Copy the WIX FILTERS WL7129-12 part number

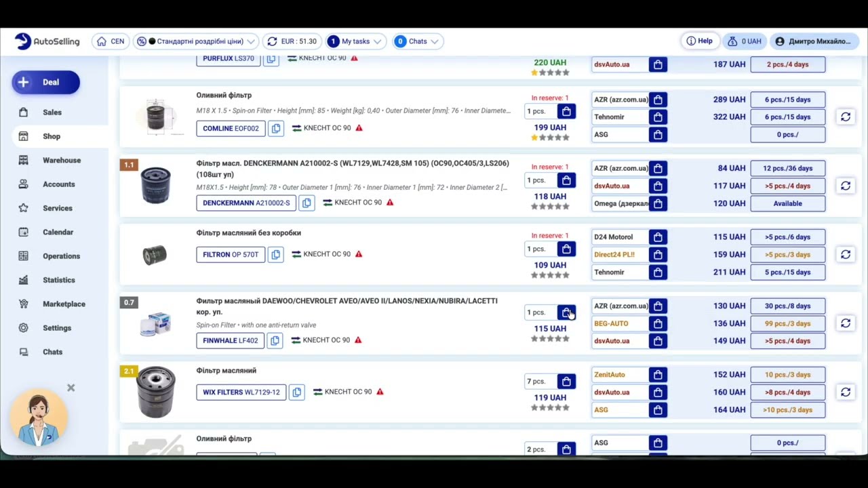pos(296,392)
